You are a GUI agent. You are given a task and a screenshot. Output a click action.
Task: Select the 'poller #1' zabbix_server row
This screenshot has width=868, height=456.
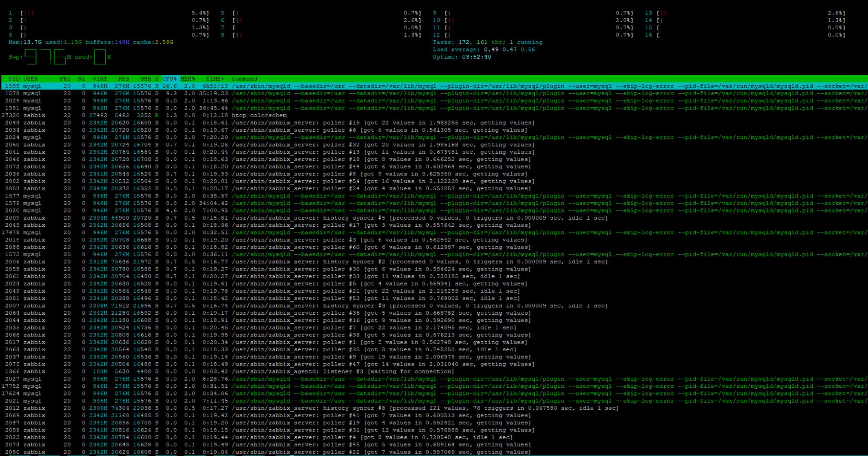(434, 342)
